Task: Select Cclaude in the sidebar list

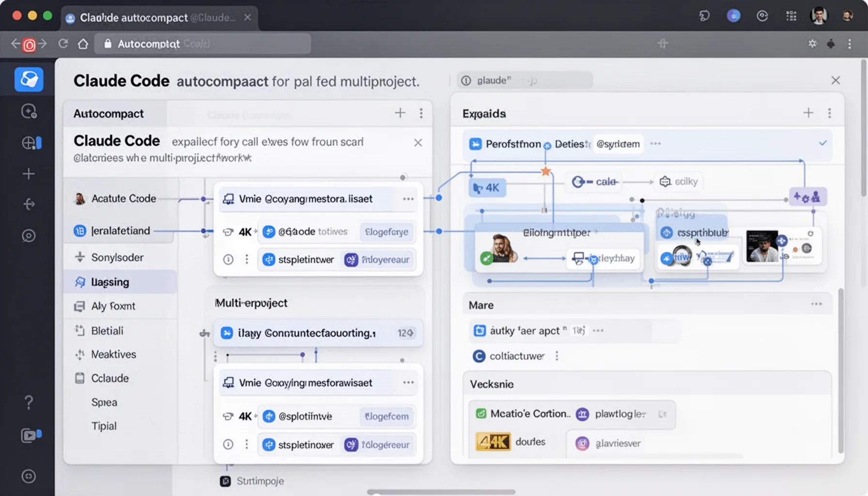Action: (x=109, y=378)
